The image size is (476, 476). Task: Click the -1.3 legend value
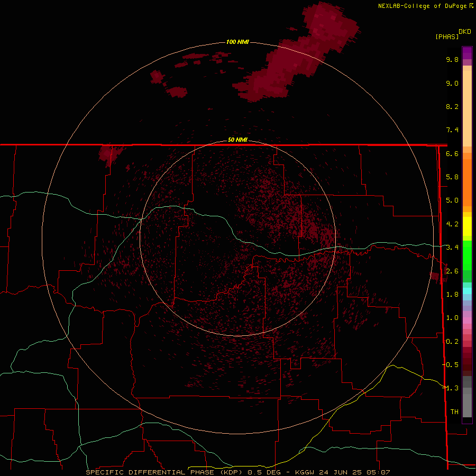(451, 388)
